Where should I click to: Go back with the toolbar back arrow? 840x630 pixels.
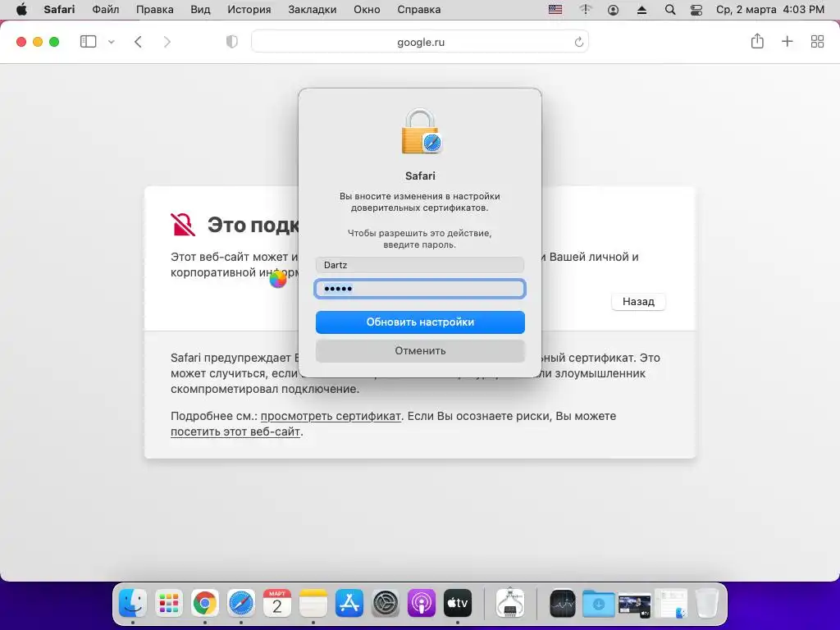pyautogui.click(x=138, y=42)
